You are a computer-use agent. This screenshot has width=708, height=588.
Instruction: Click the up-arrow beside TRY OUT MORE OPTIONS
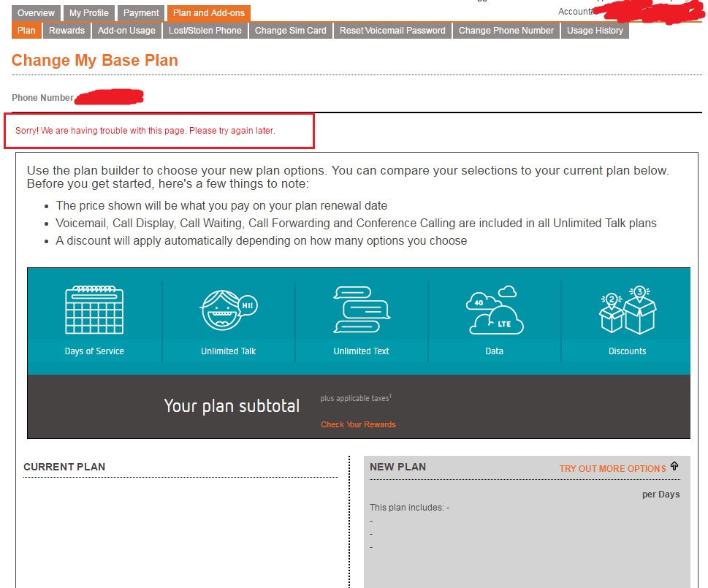click(x=674, y=465)
